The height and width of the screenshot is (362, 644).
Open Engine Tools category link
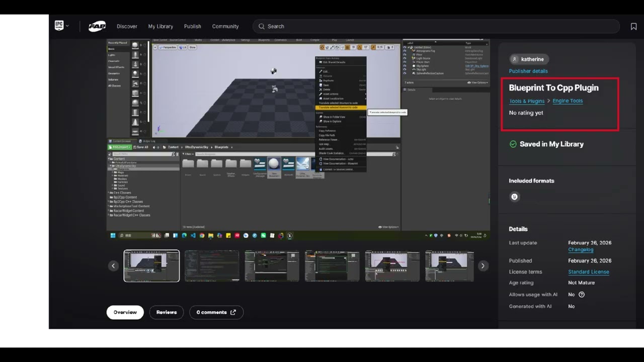(x=568, y=101)
